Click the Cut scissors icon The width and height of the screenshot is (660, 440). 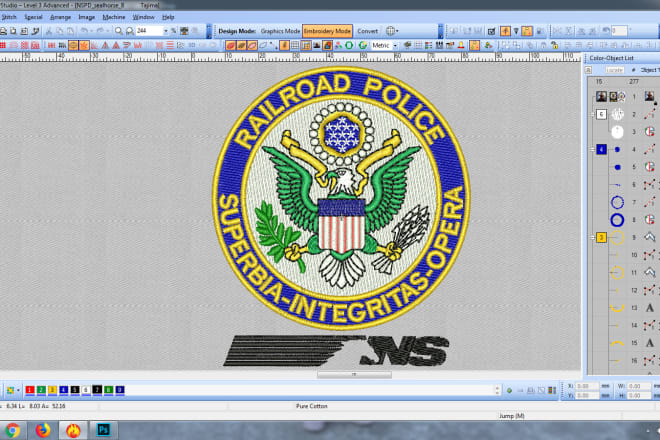tap(48, 31)
